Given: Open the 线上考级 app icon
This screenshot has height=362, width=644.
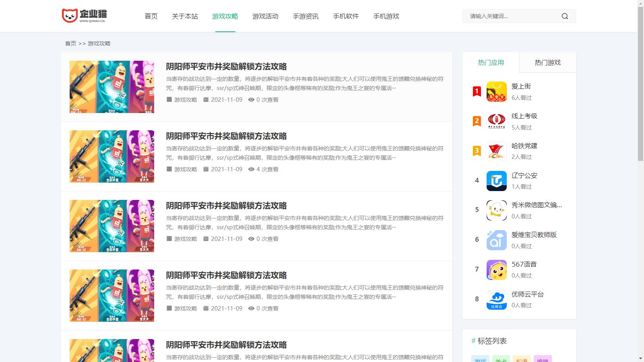Looking at the screenshot, I should click(496, 121).
